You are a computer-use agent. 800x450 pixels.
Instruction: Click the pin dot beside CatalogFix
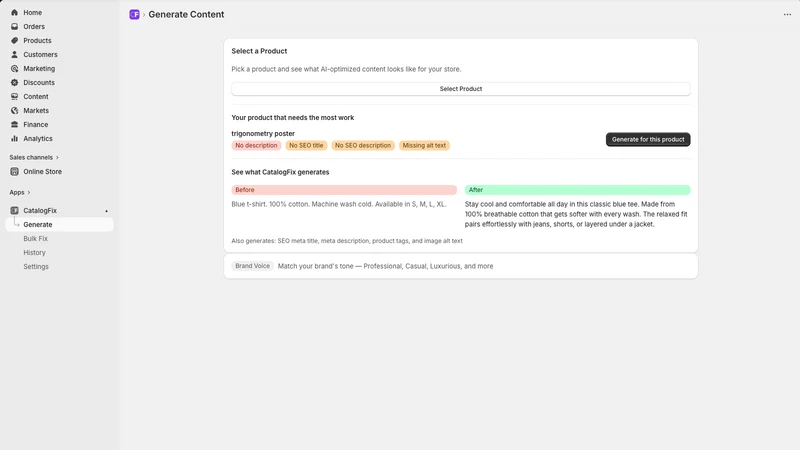(106, 211)
